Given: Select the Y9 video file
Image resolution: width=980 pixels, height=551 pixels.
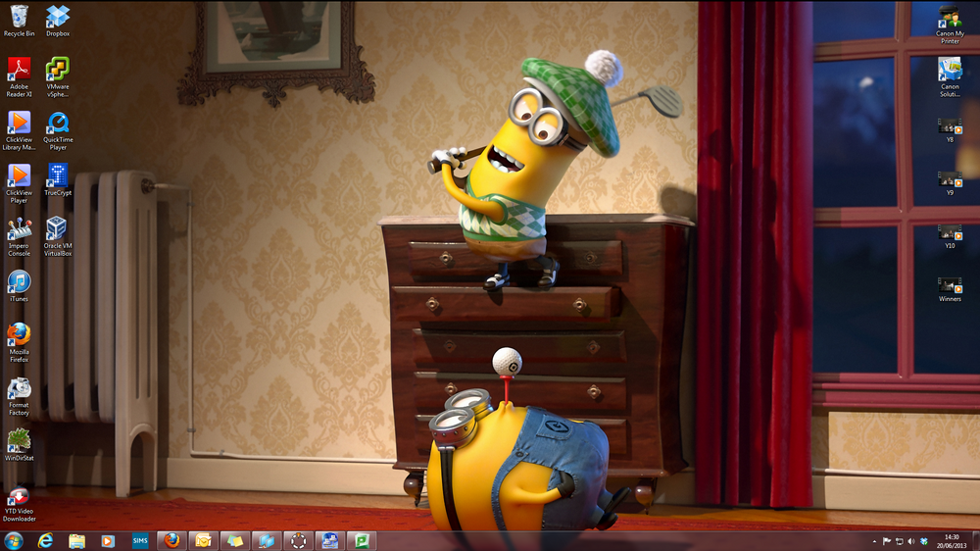Looking at the screenshot, I should (x=950, y=183).
